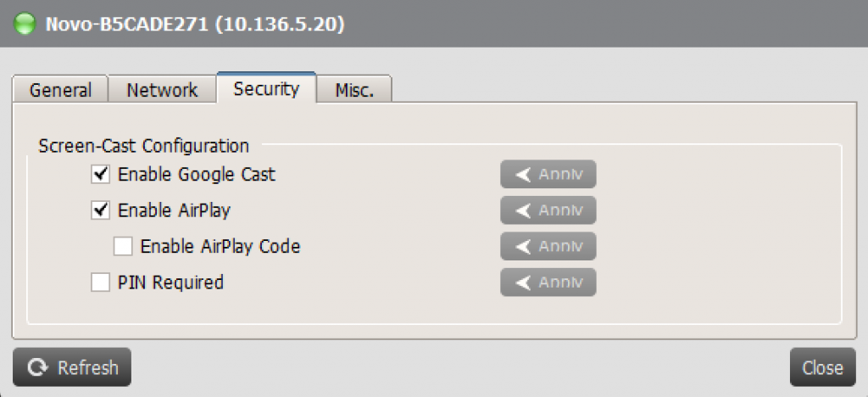Apply the Enable AirPlay Code setting
This screenshot has width=868, height=397.
(x=548, y=246)
